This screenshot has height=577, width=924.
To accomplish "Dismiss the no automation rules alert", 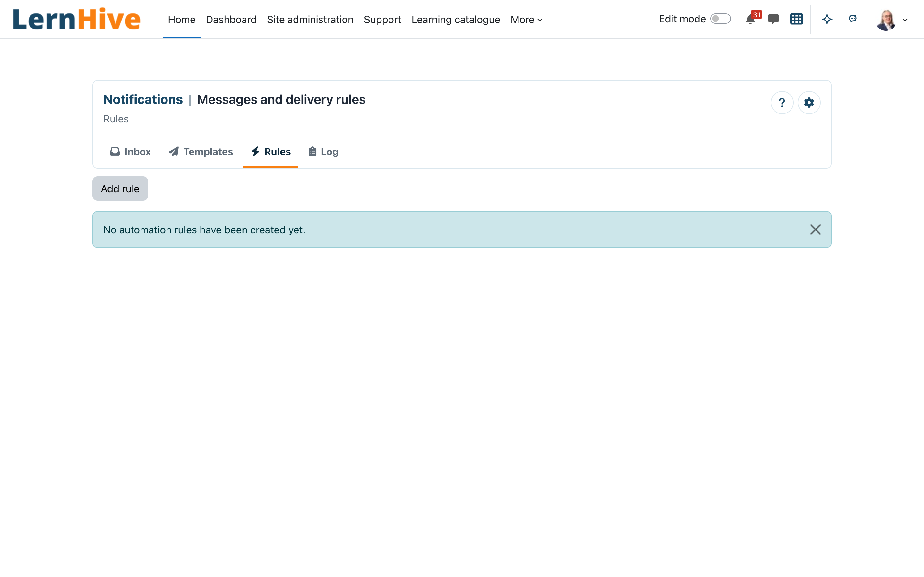I will tap(815, 230).
